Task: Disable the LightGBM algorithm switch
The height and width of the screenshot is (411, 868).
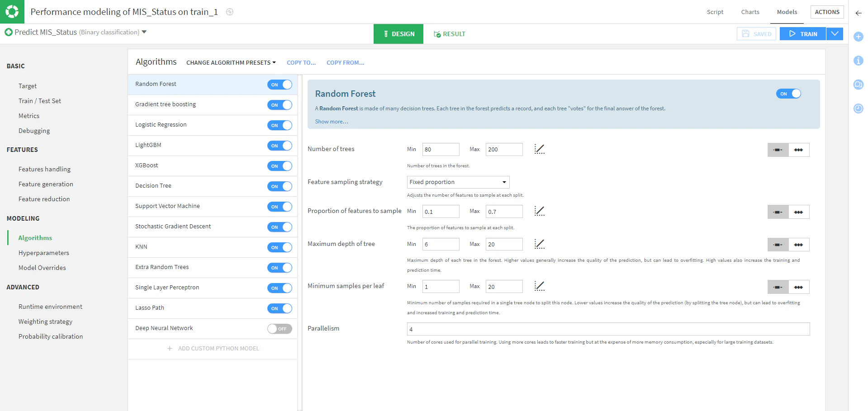Action: (x=280, y=146)
